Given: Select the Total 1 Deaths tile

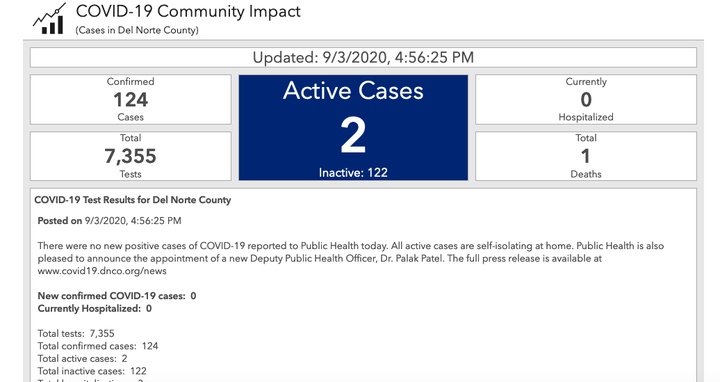Looking at the screenshot, I should pyautogui.click(x=586, y=156).
